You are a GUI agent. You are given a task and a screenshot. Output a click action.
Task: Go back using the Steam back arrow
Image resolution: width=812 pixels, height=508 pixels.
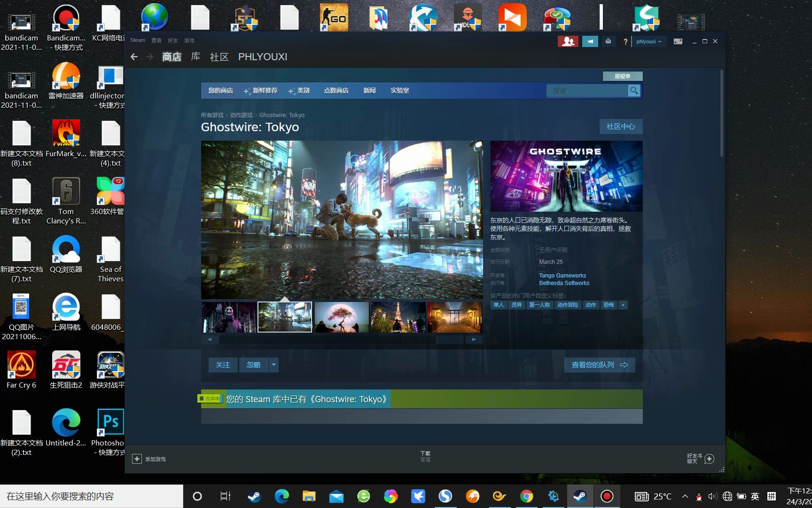[134, 57]
